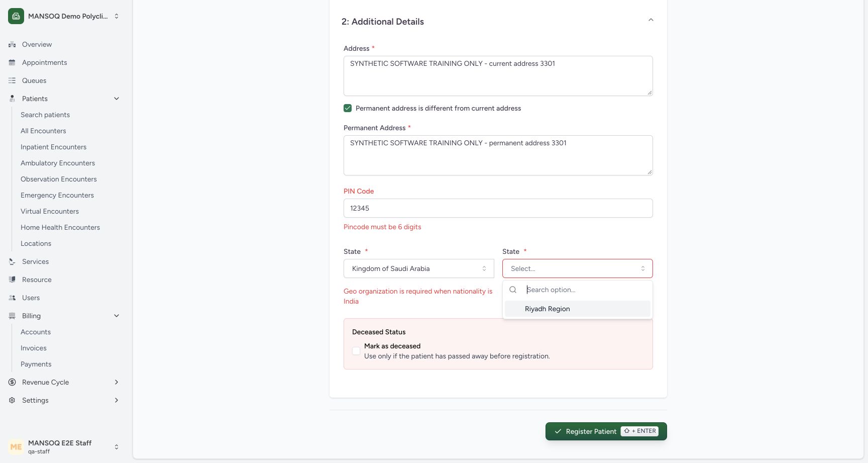Click the Services sidebar icon
The width and height of the screenshot is (868, 463).
coord(12,261)
